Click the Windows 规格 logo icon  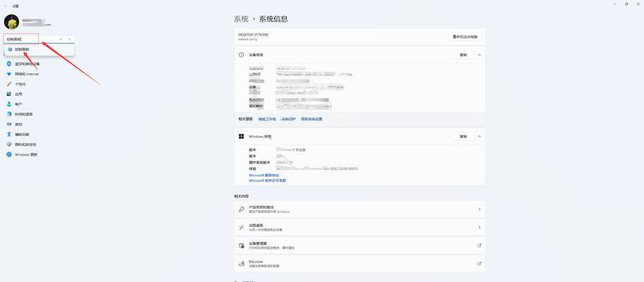click(242, 136)
